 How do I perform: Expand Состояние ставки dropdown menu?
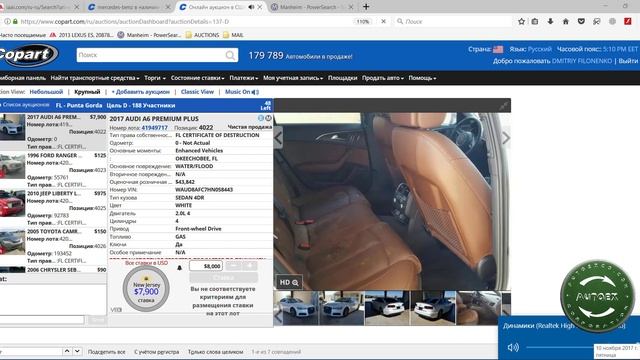pos(198,78)
